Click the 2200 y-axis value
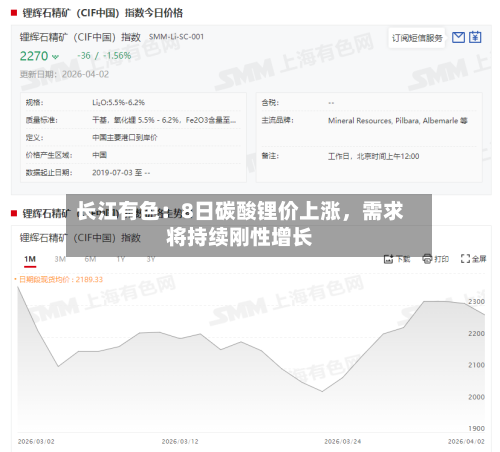Viewport: 500px width, 452px height. point(476,333)
